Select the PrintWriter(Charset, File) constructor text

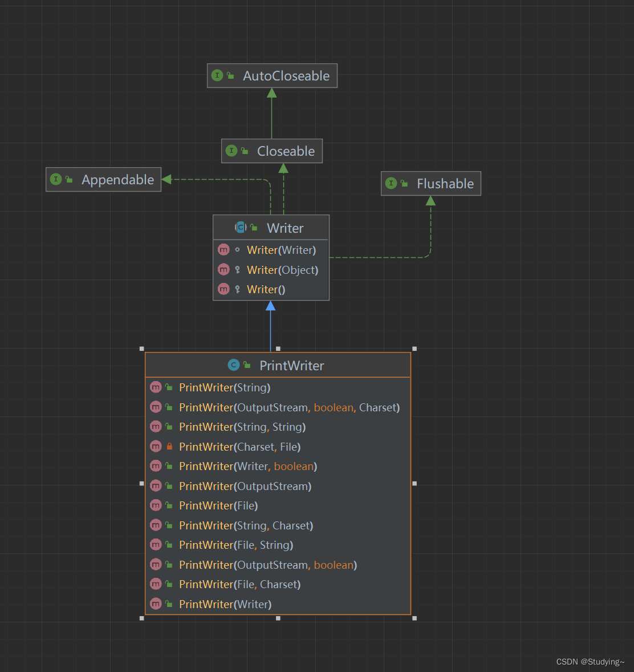240,447
